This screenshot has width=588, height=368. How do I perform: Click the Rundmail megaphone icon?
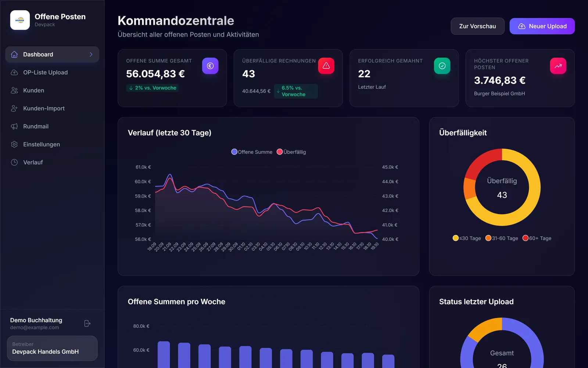click(x=14, y=127)
